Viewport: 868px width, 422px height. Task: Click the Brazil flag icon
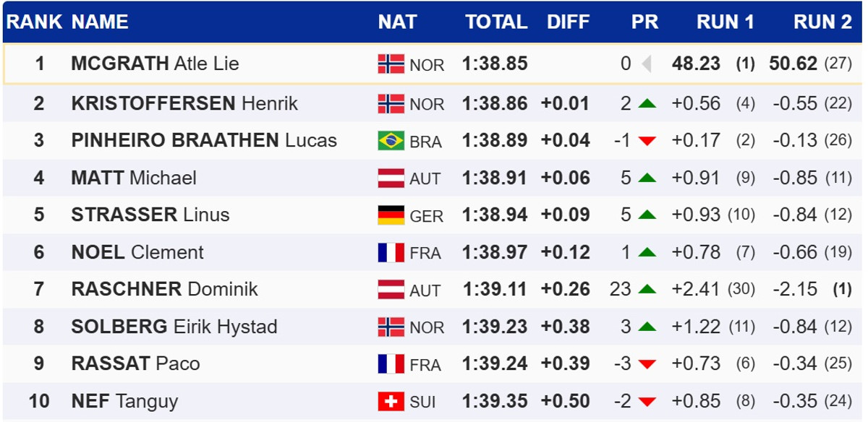coord(391,140)
